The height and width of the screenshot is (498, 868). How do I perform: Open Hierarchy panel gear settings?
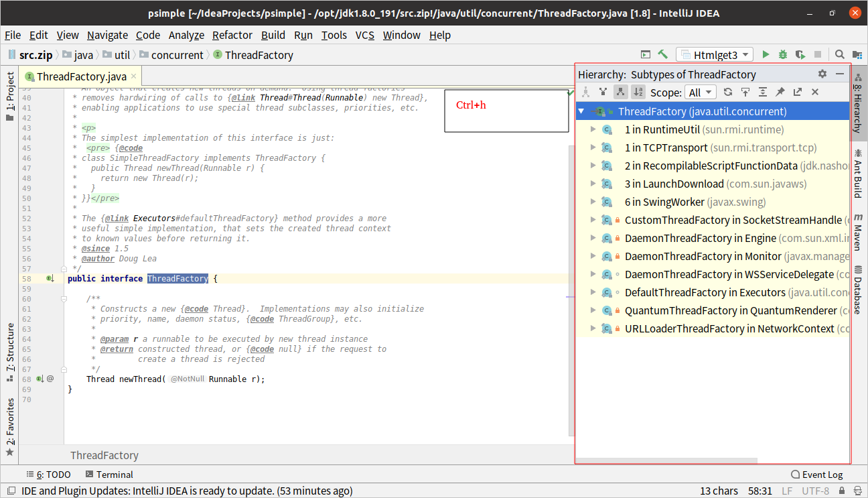[x=822, y=74]
